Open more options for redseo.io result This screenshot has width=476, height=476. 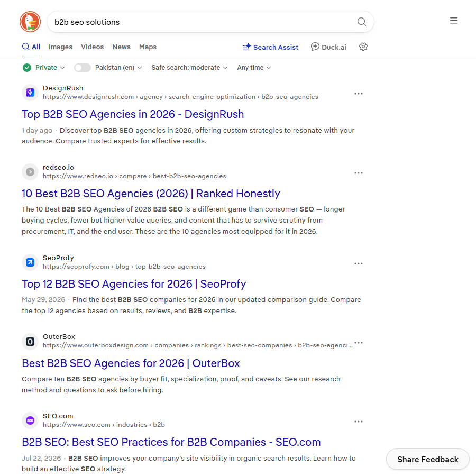click(359, 173)
